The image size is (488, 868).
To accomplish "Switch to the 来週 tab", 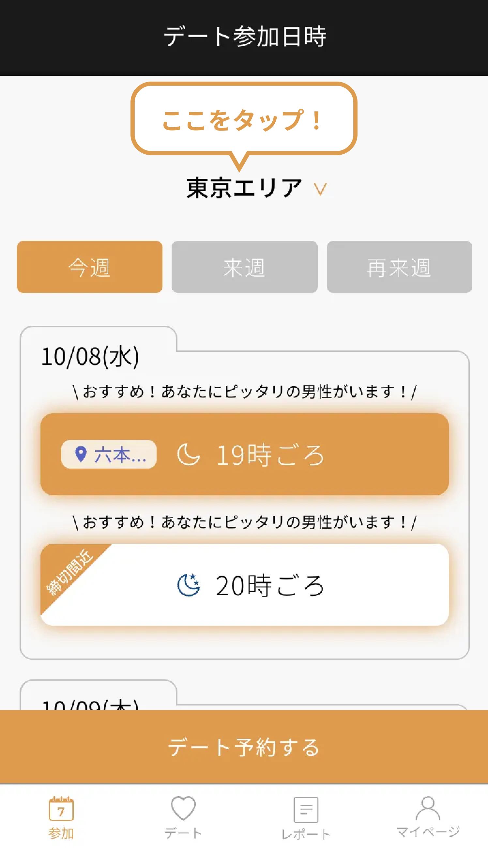I will click(245, 267).
